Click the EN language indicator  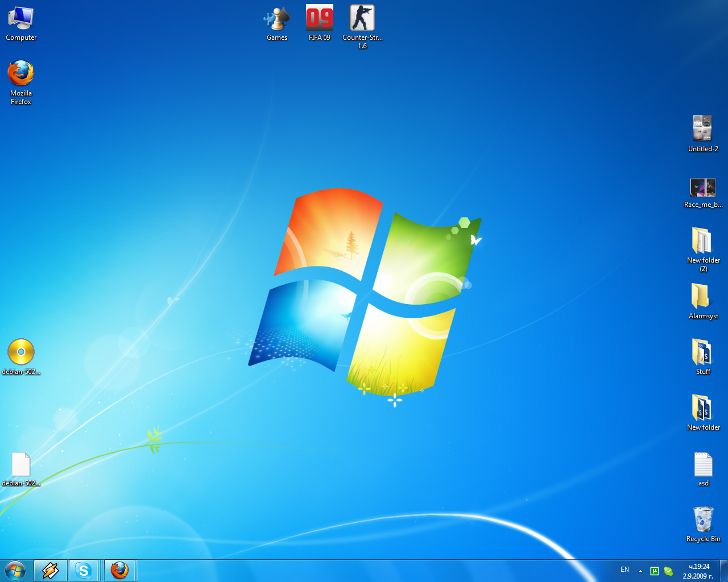pos(624,569)
